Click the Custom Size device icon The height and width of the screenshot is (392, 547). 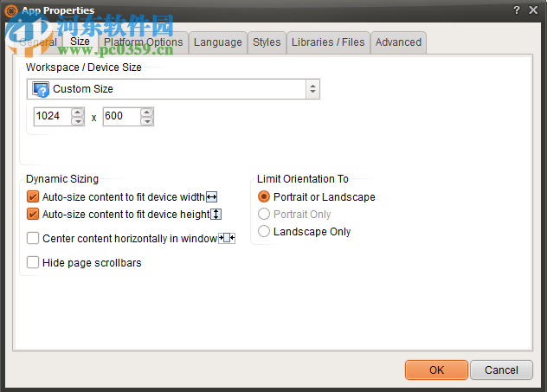pos(40,89)
